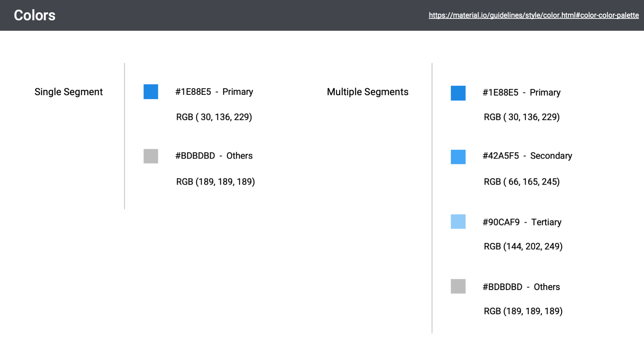Viewport: 644px width, 362px height.
Task: Click RGB (30, 136, 229) under Multiple Segments
Action: [522, 117]
